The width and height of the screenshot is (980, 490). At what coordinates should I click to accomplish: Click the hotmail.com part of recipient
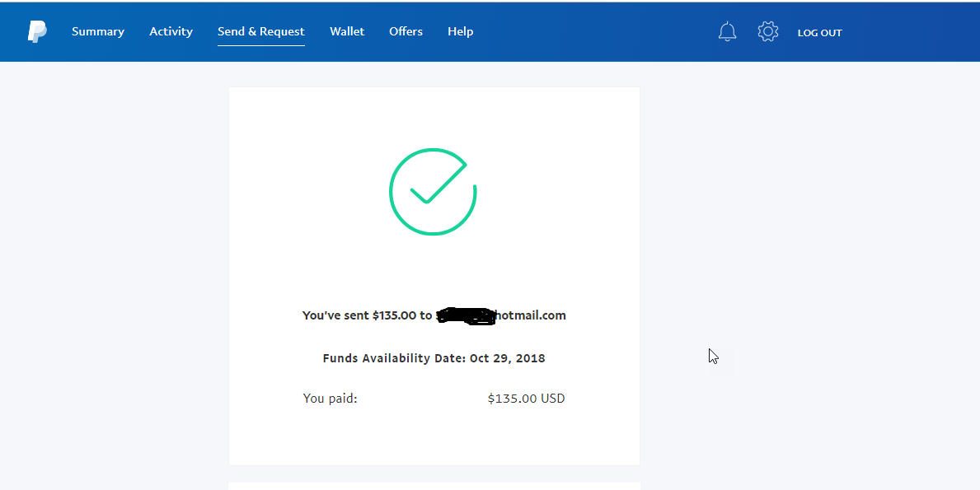coord(531,315)
